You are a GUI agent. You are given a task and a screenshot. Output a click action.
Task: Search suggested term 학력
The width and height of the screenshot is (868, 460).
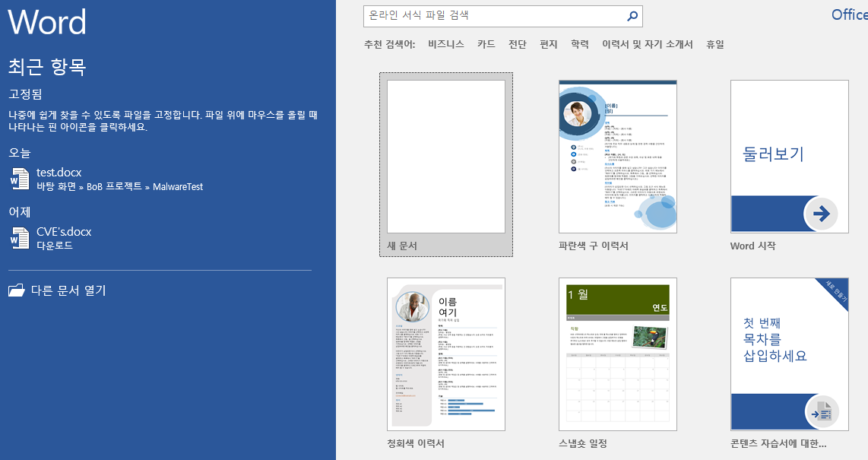click(580, 44)
